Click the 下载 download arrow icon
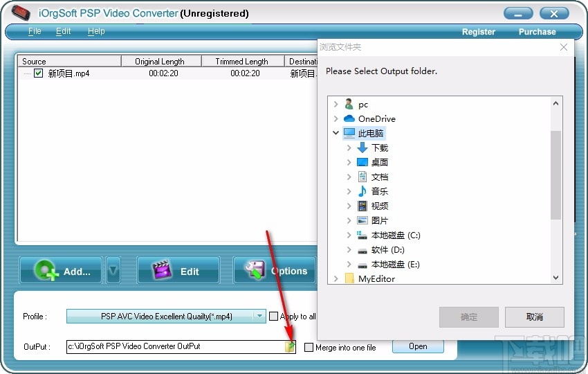588x374 pixels. coord(362,148)
